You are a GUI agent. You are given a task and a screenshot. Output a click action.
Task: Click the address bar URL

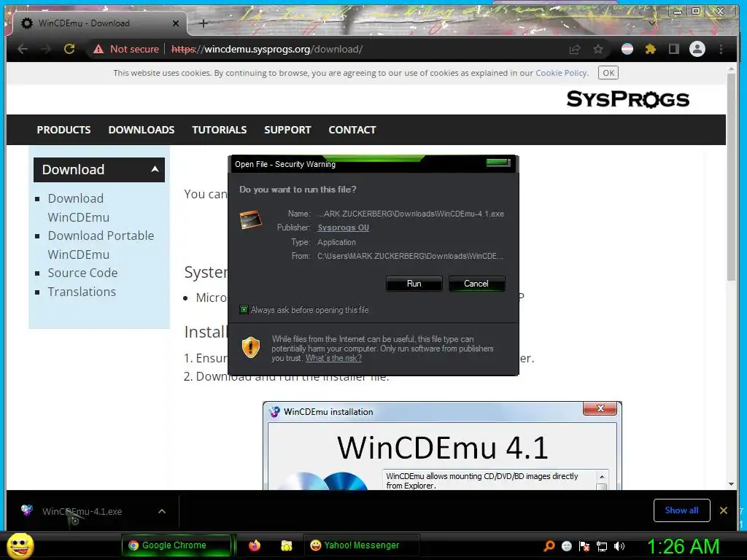pos(267,49)
